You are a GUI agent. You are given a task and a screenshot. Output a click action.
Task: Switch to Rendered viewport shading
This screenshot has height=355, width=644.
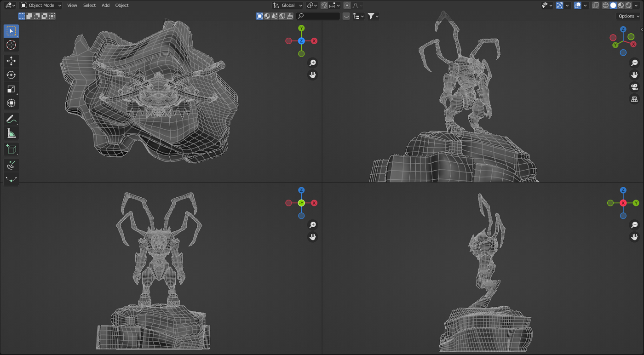628,6
